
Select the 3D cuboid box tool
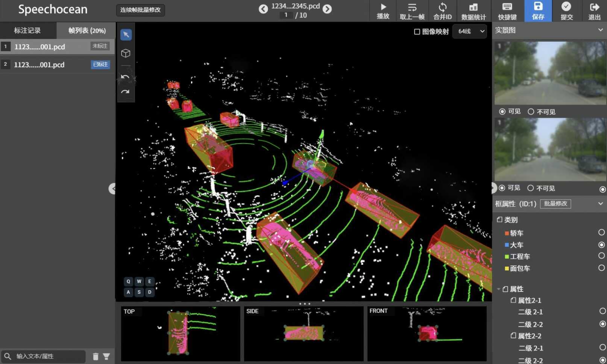(126, 53)
